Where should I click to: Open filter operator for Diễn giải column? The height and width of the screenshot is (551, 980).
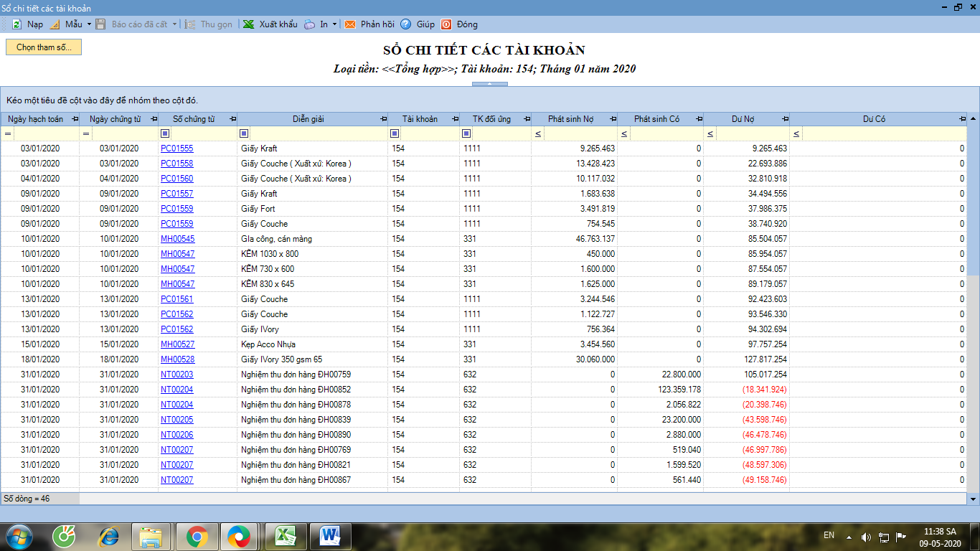tap(244, 133)
